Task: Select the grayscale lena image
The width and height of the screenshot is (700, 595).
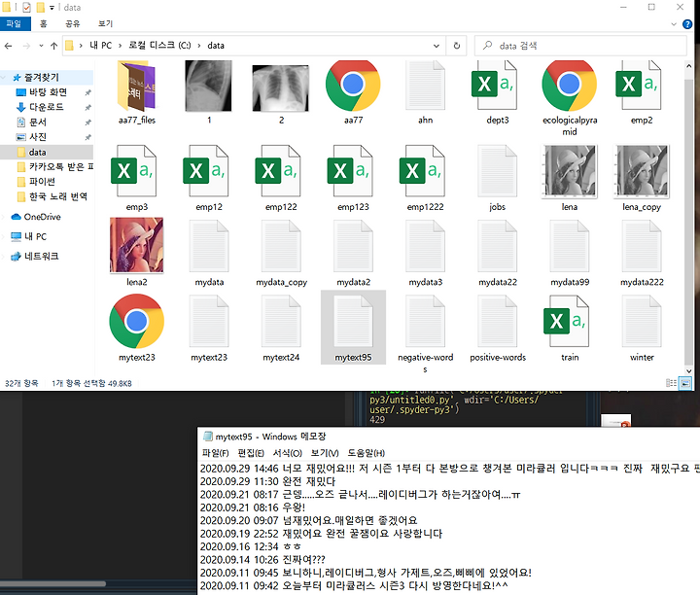Action: 570,178
